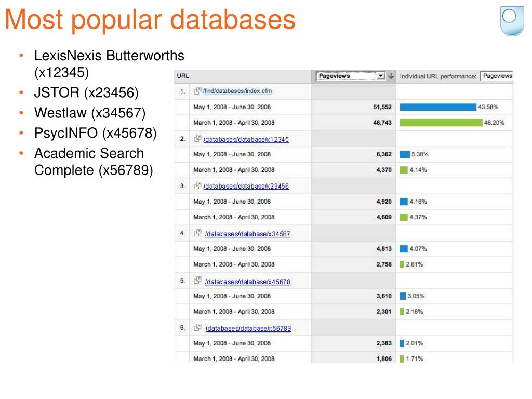532x399 pixels.
Task: Click the 4.07% percentage label
Action: 418,249
